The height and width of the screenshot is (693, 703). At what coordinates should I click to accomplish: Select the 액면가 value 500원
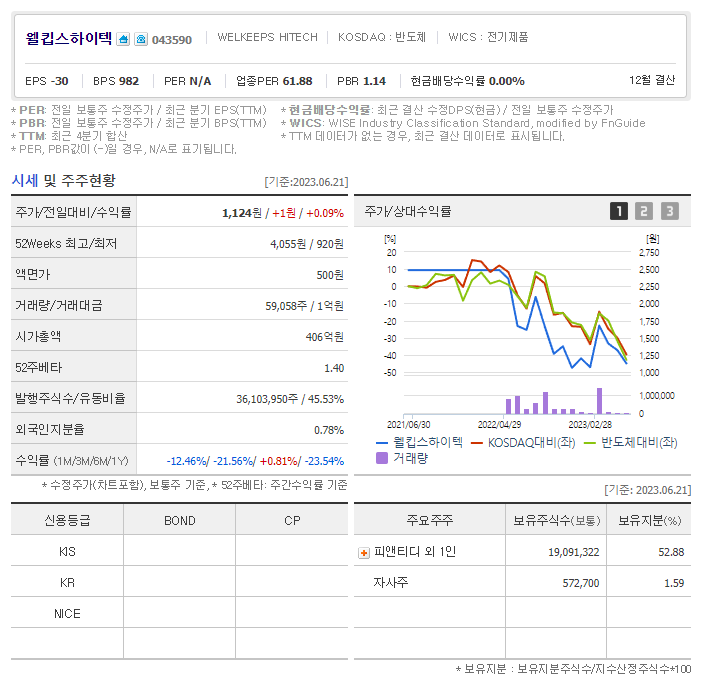point(330,275)
